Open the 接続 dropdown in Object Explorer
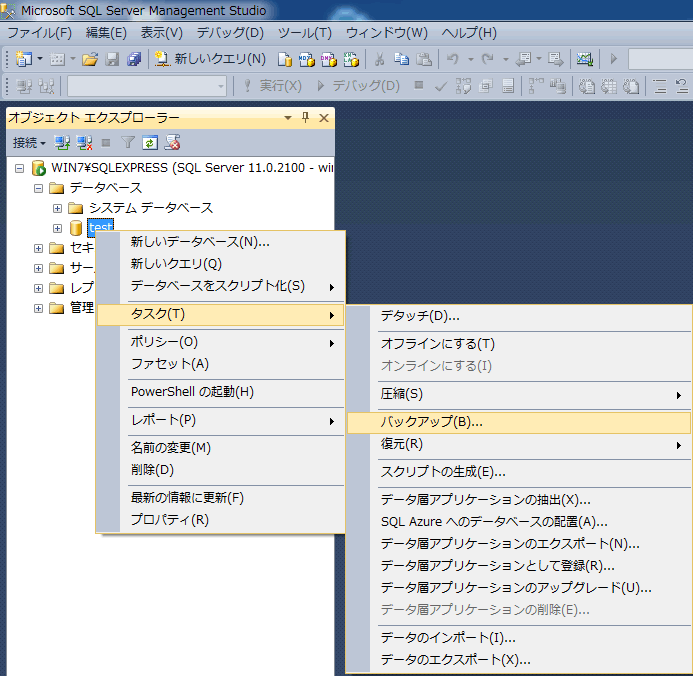This screenshot has width=693, height=676. click(x=29, y=143)
